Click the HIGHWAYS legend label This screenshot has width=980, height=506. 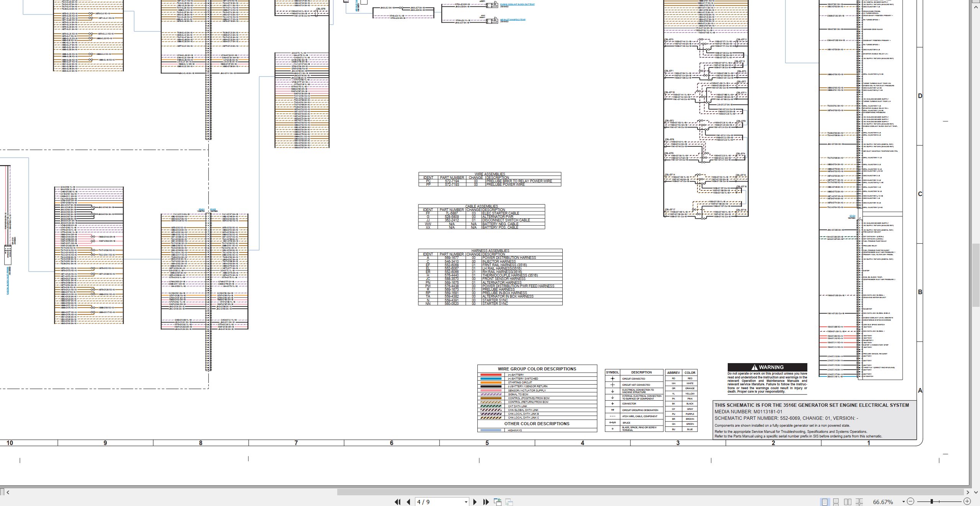[x=514, y=430]
